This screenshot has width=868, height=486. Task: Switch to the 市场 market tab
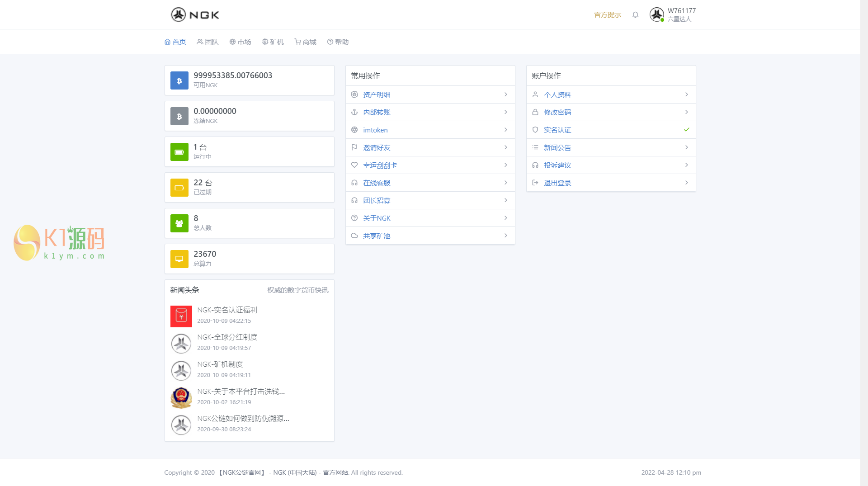click(240, 42)
